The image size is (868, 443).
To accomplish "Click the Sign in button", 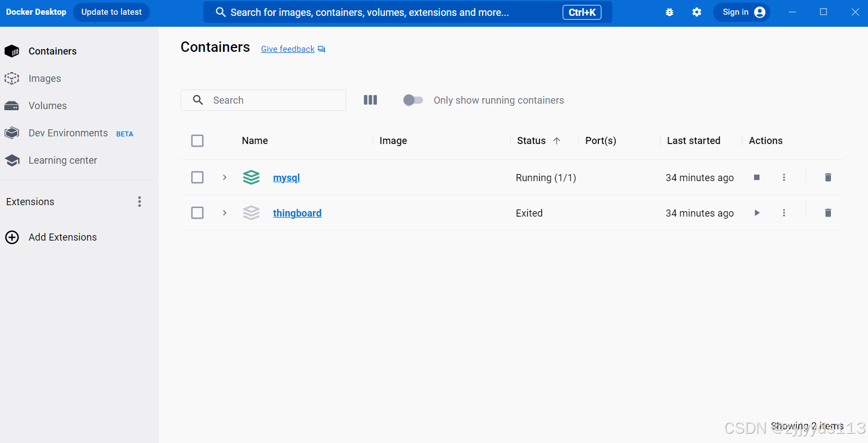I will pos(742,12).
